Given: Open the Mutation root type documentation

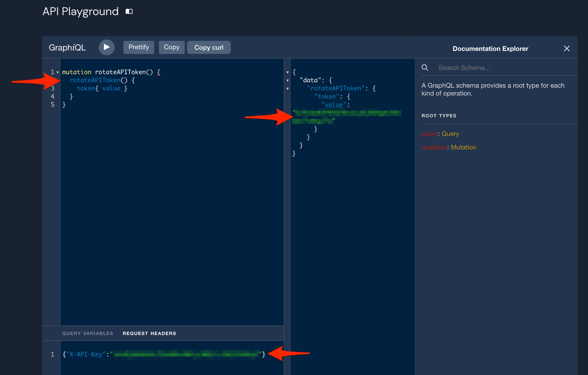Looking at the screenshot, I should tap(464, 147).
